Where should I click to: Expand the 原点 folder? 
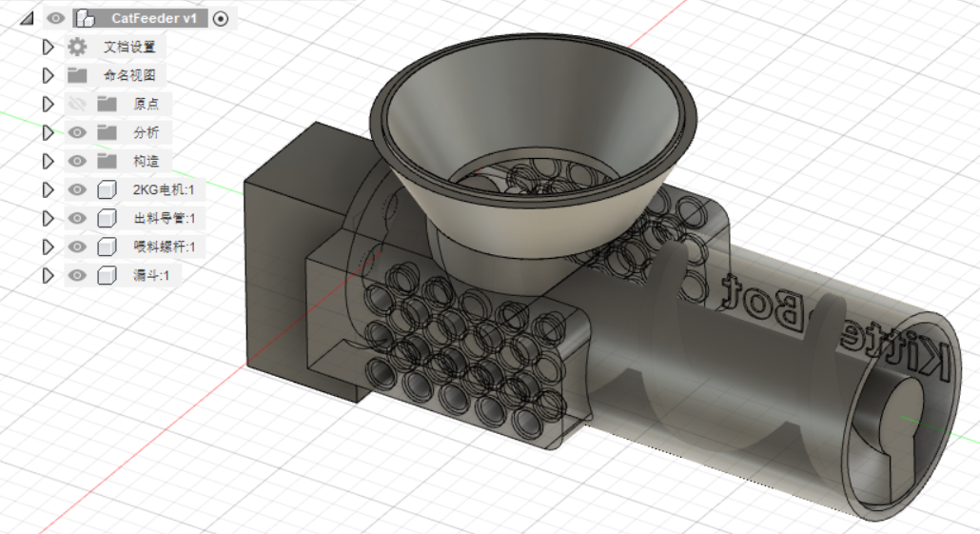tap(48, 104)
